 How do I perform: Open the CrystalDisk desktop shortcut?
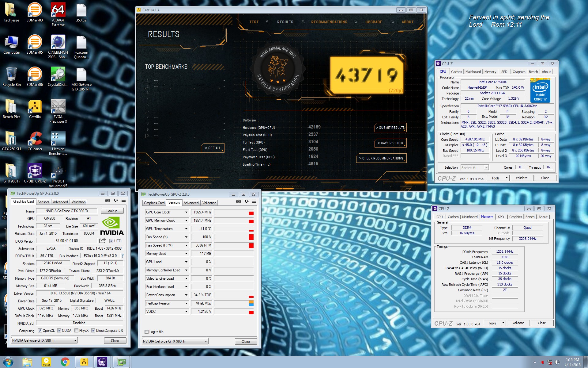58,77
